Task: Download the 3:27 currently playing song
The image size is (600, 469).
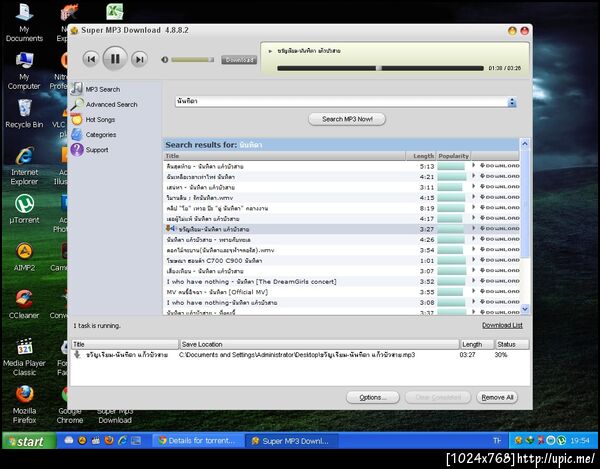Action: click(500, 228)
